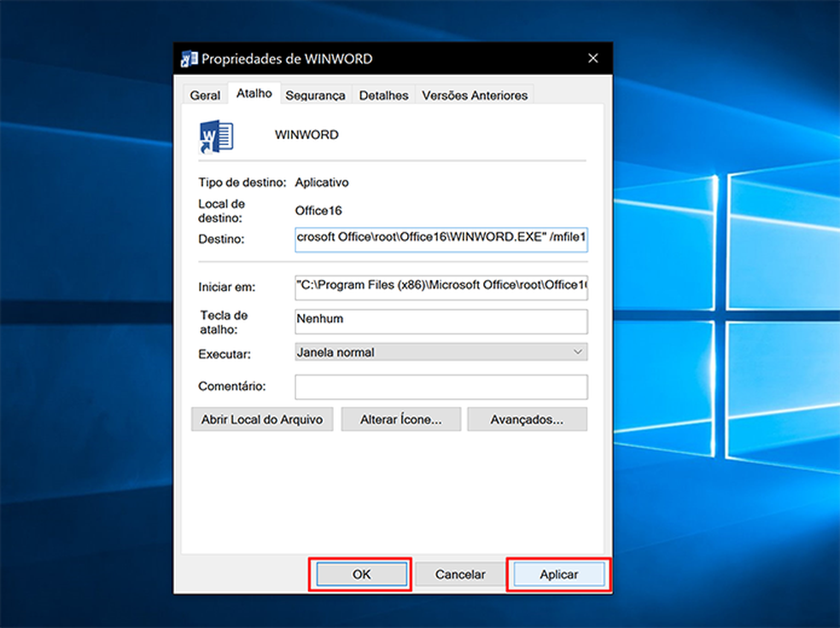Close the Propriedades de WINWORD dialog
The image size is (840, 628).
tap(593, 59)
